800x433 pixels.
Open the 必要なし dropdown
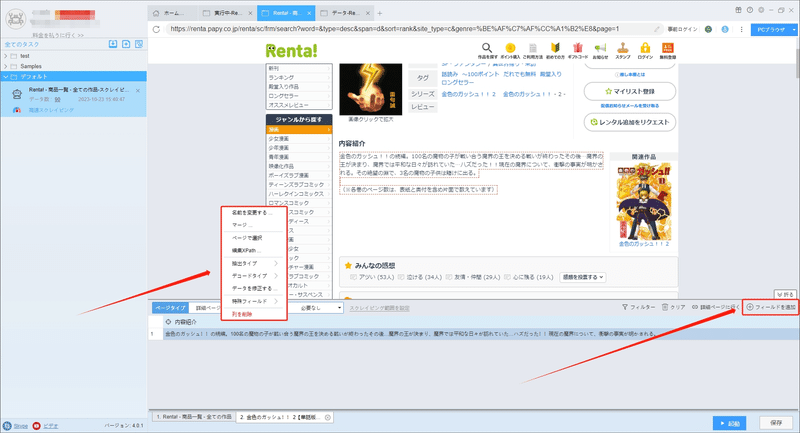click(320, 308)
